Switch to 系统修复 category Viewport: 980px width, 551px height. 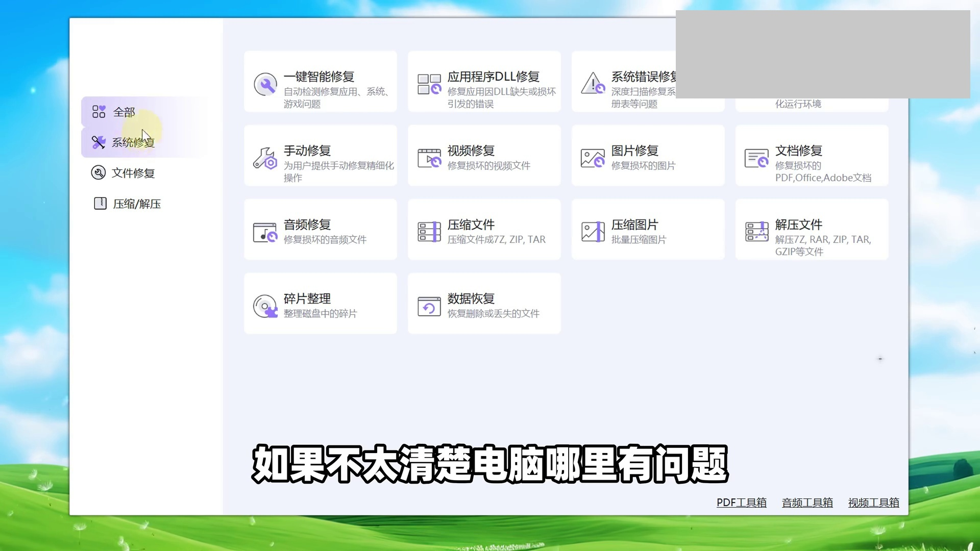pyautogui.click(x=144, y=142)
